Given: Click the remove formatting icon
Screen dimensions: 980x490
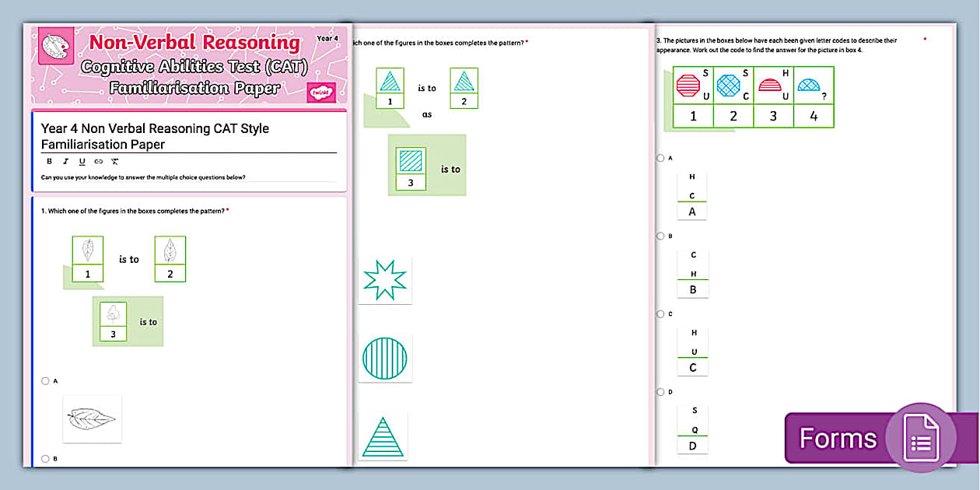Looking at the screenshot, I should point(114,162).
